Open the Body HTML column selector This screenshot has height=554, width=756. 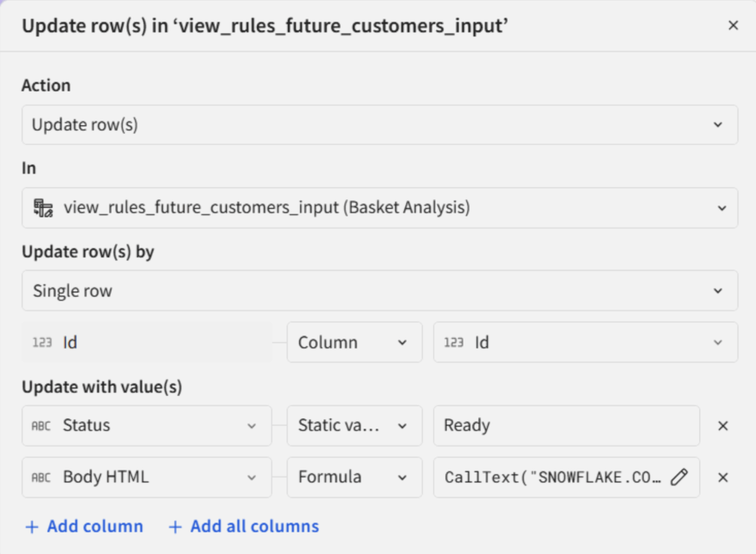[x=146, y=477]
